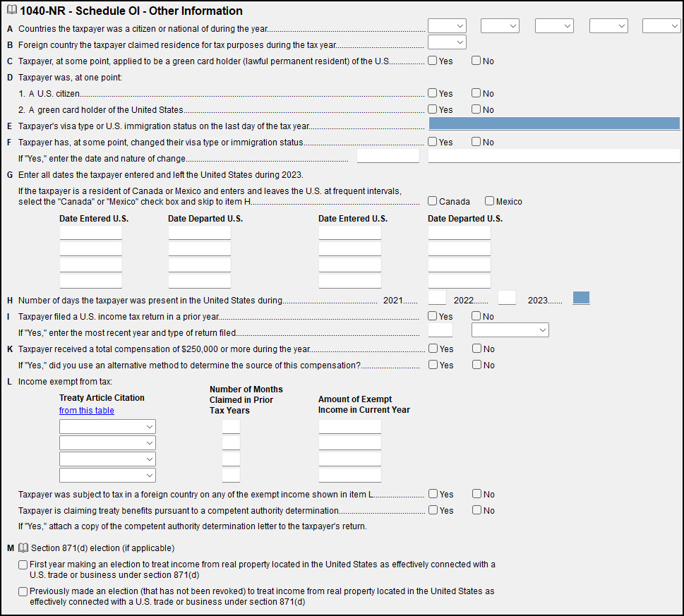Enable first year making a section 871(d) election
The height and width of the screenshot is (616, 684).
coord(23,565)
